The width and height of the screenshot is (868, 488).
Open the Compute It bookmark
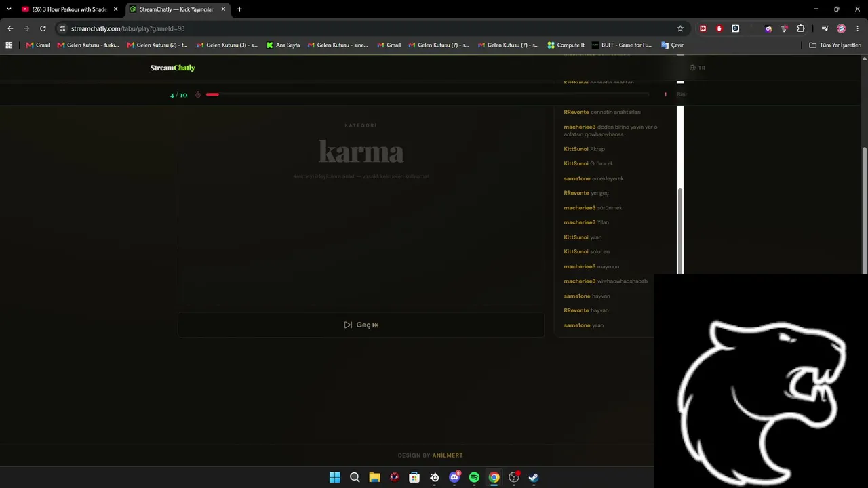[566, 45]
